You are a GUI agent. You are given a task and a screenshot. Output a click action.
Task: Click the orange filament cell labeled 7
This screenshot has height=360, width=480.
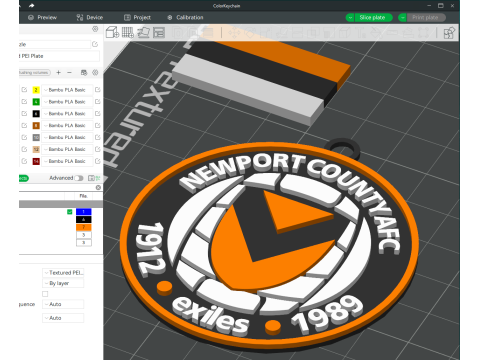pos(84,227)
